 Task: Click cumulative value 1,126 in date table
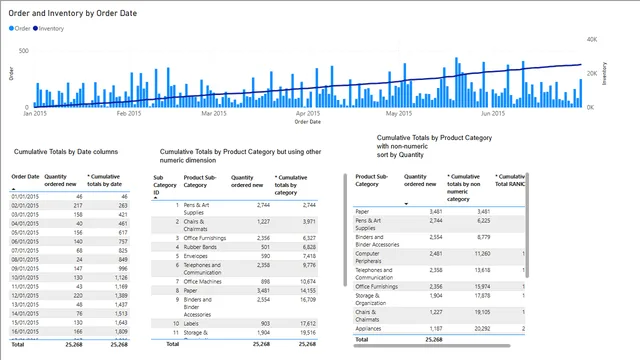tap(121, 278)
